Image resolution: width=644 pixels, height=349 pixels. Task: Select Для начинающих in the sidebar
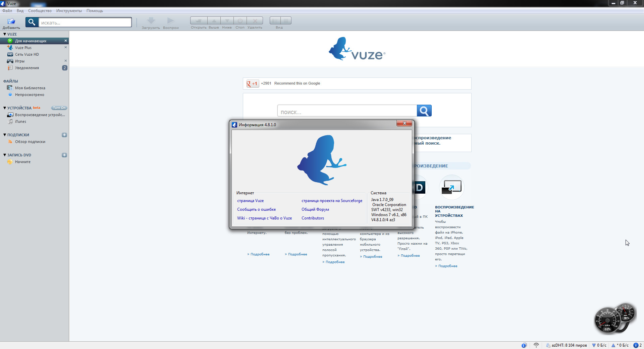[x=34, y=41]
